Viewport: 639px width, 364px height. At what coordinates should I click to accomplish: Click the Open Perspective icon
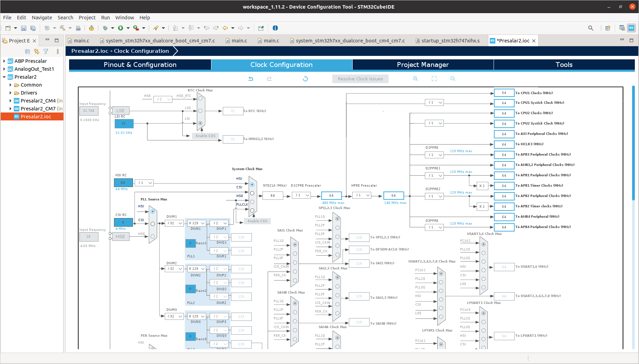[x=608, y=28]
